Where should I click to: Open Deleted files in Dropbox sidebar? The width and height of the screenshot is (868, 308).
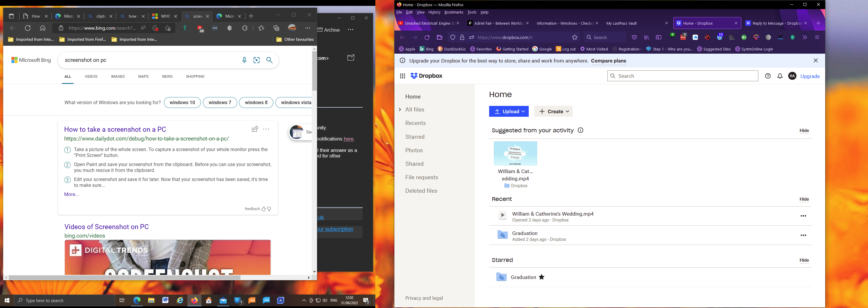click(x=421, y=191)
